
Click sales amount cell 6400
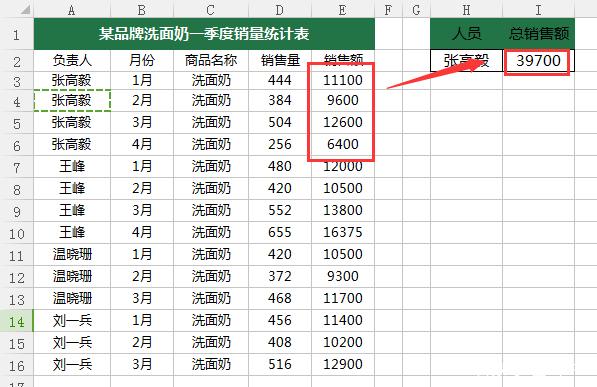coord(343,144)
